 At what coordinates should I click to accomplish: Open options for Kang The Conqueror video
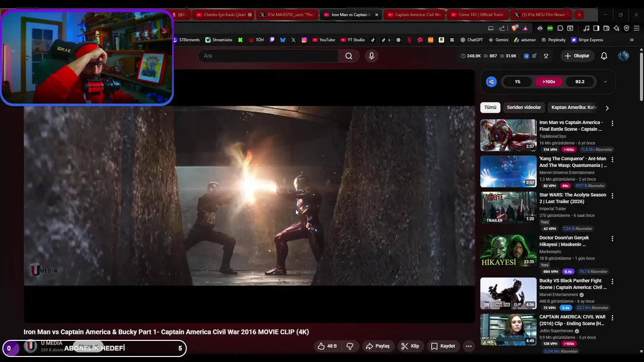[x=612, y=159]
